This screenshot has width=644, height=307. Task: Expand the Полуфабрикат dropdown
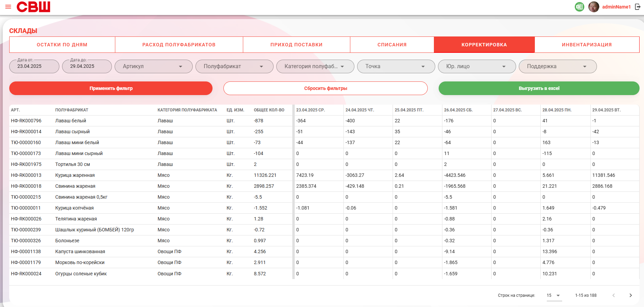click(x=234, y=66)
